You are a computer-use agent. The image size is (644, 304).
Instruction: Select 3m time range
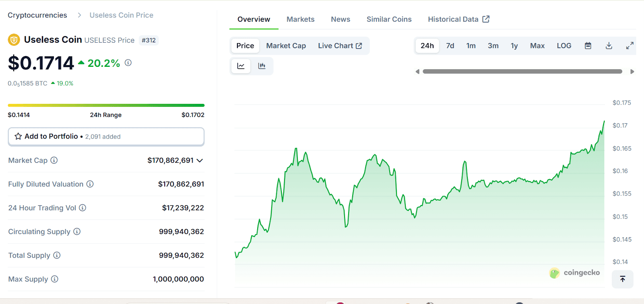click(x=493, y=46)
